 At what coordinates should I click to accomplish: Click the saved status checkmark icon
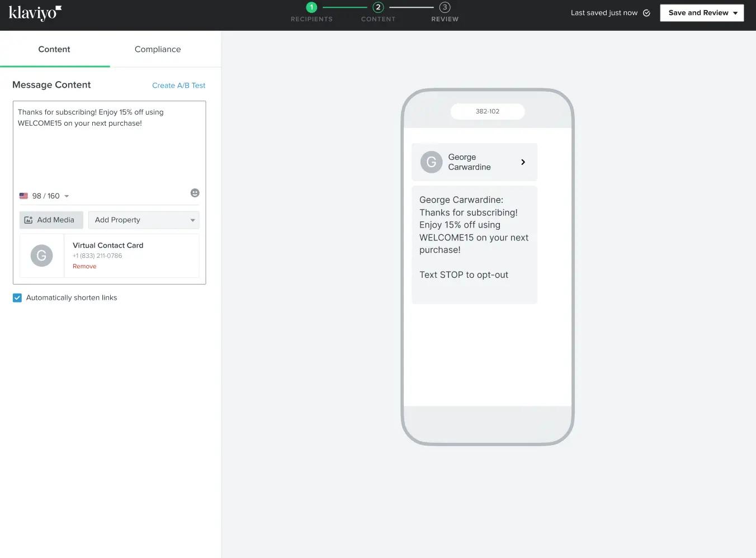point(646,12)
